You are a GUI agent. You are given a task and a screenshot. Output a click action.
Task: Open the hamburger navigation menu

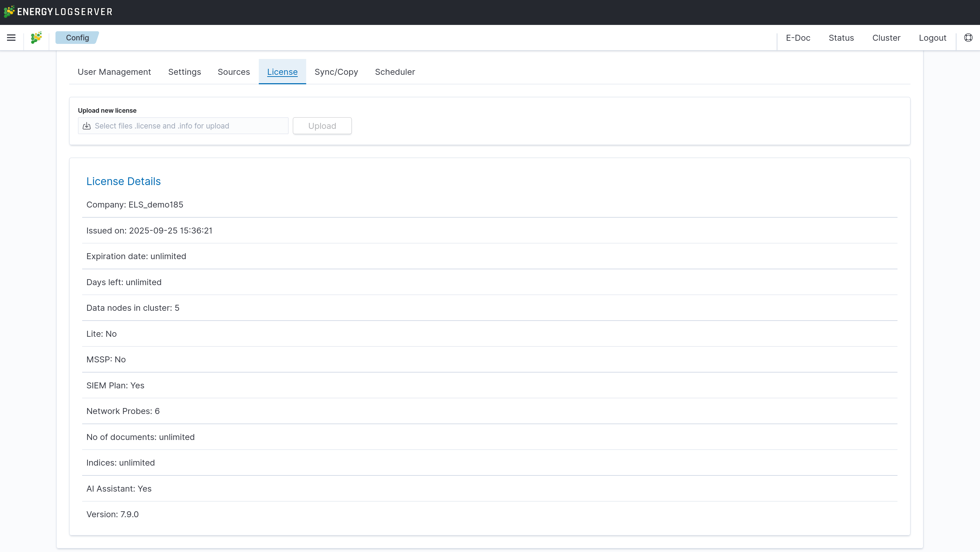coord(11,38)
